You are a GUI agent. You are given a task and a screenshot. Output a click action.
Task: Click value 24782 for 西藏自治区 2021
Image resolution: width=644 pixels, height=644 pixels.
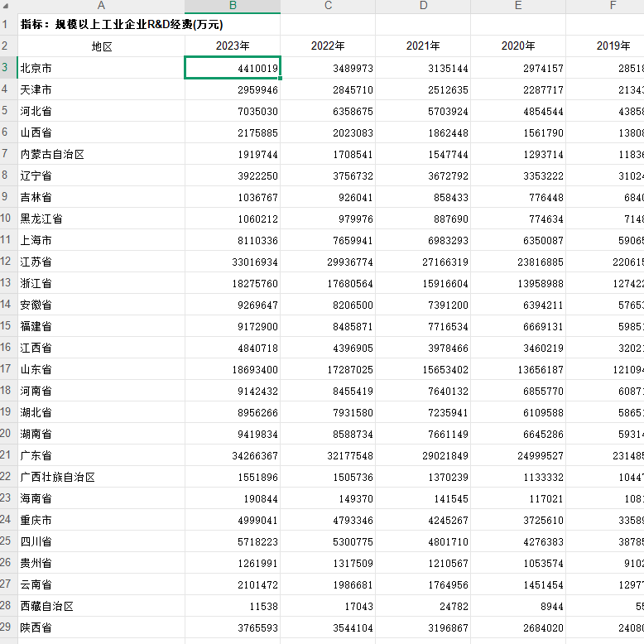423,606
